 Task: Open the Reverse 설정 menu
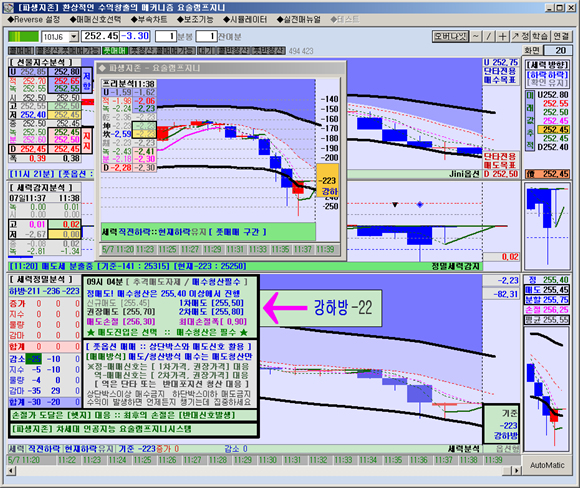pyautogui.click(x=34, y=20)
